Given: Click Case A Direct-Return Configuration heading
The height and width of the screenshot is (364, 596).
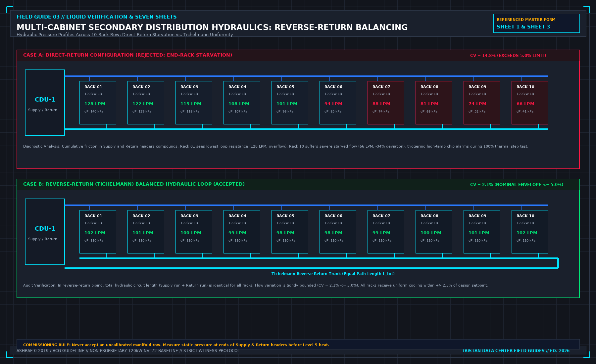Looking at the screenshot, I should pos(127,55).
